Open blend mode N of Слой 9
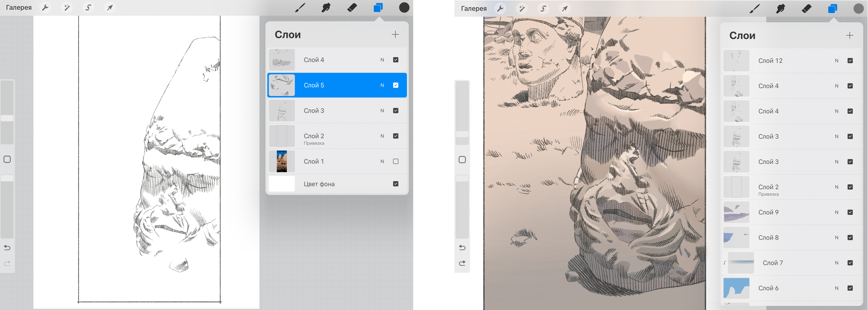 pyautogui.click(x=836, y=212)
